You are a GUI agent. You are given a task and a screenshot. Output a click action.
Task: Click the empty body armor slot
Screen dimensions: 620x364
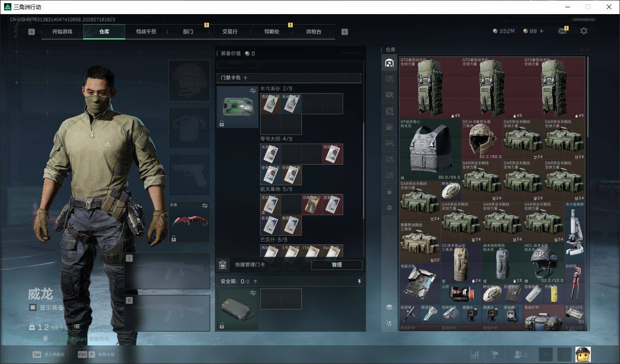coord(189,127)
